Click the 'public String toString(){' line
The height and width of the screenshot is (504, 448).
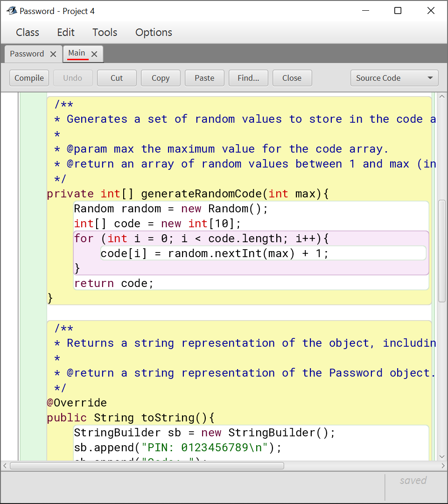(x=131, y=418)
